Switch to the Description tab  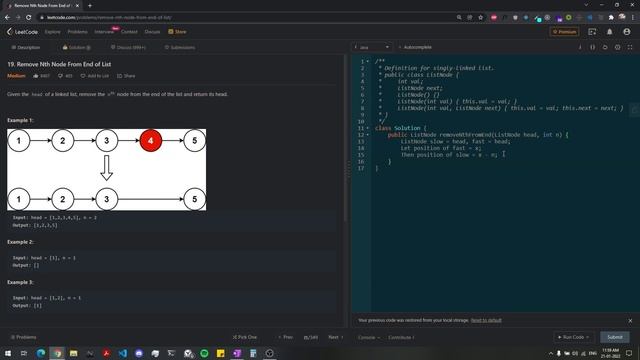pos(26,47)
